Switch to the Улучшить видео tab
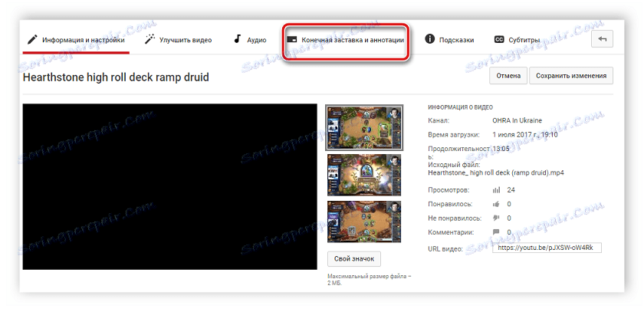This screenshot has height=312, width=644. tap(178, 40)
